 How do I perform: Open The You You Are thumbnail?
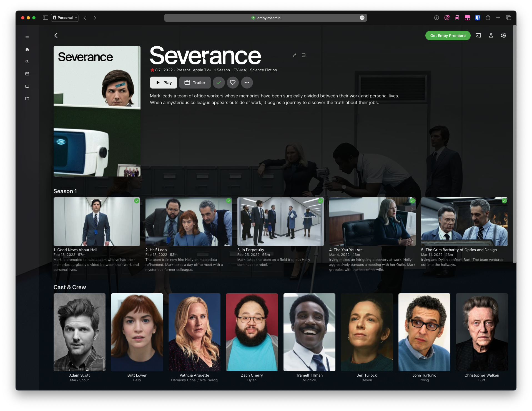point(372,221)
